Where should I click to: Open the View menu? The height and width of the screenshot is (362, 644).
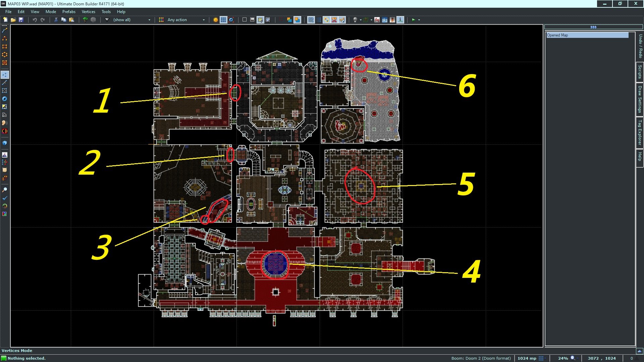pyautogui.click(x=35, y=11)
